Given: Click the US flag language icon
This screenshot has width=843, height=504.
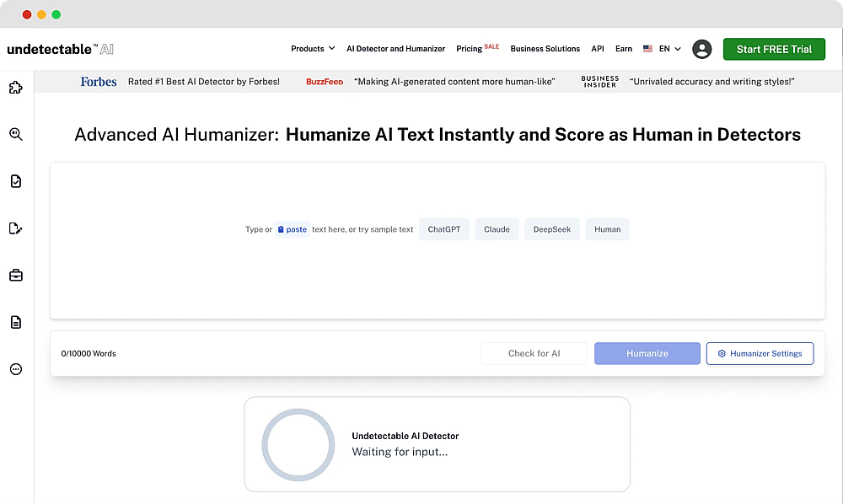Looking at the screenshot, I should (x=647, y=48).
